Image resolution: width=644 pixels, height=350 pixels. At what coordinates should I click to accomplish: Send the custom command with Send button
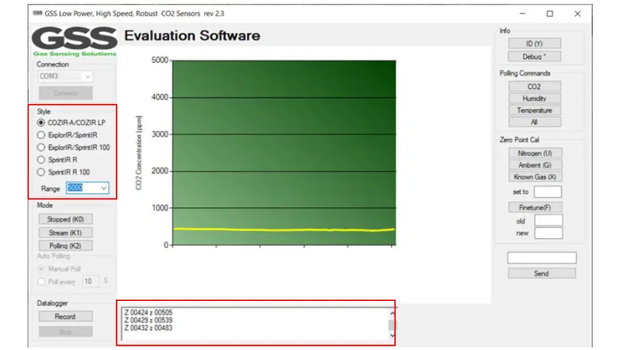(542, 273)
